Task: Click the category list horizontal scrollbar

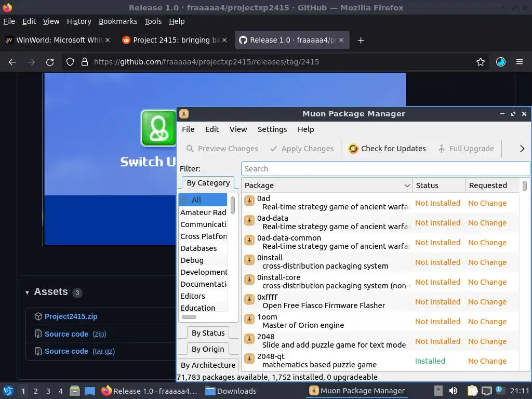Action: tap(189, 317)
